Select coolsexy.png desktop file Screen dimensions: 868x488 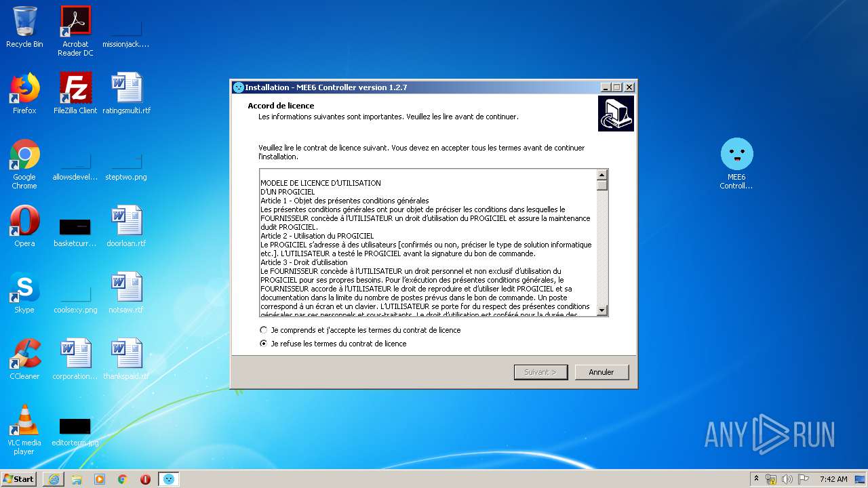75,298
